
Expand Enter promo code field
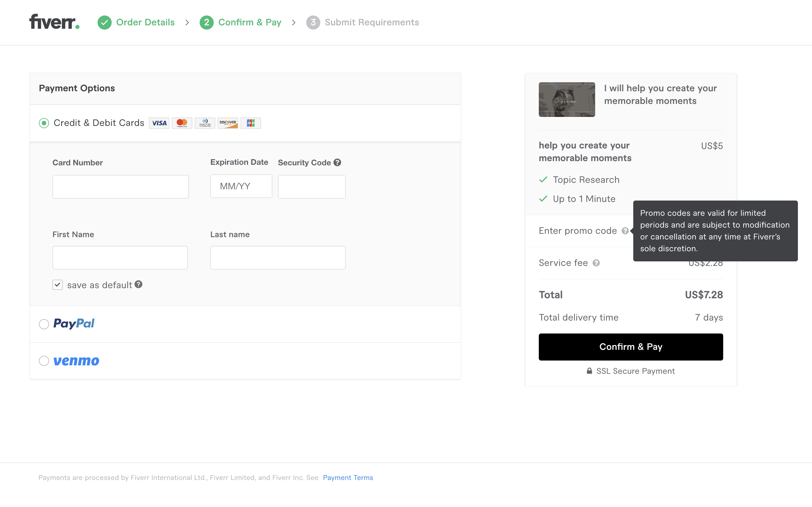(x=577, y=231)
